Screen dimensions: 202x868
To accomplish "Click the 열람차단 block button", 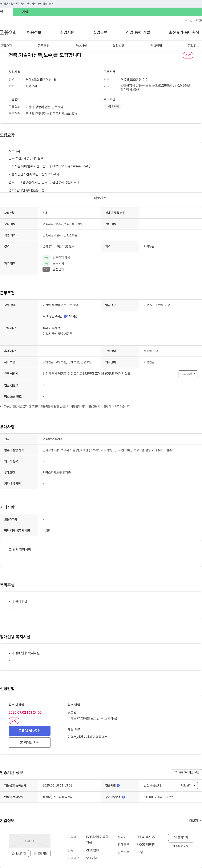I will coord(40,853).
